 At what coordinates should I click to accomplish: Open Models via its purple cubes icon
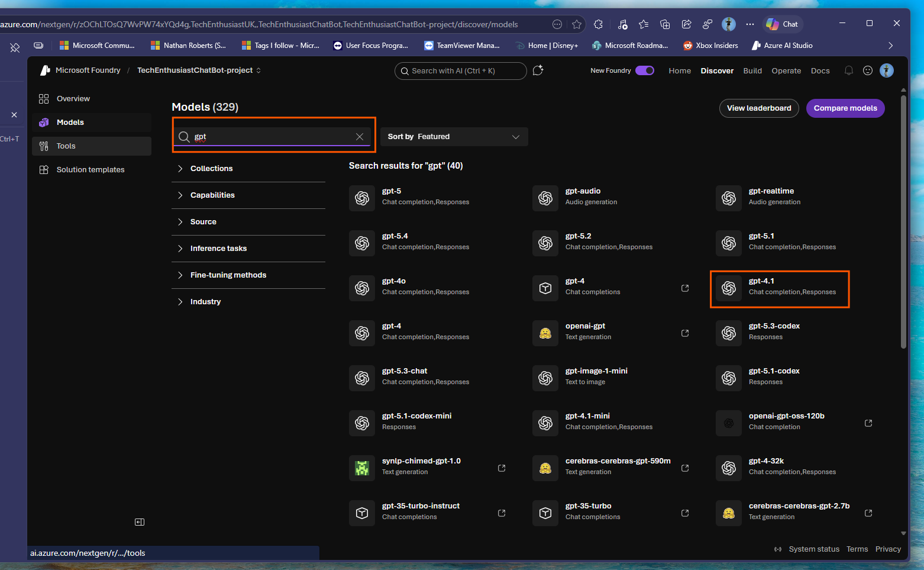click(x=44, y=123)
